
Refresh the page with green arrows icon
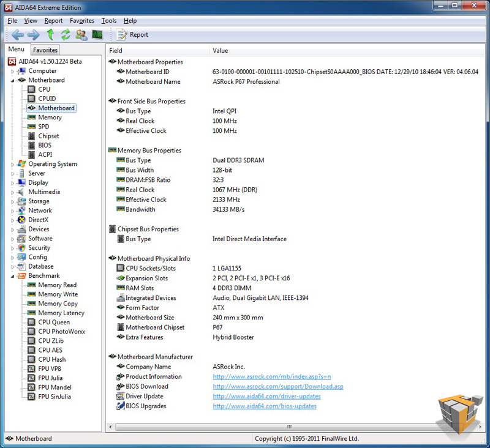click(66, 34)
